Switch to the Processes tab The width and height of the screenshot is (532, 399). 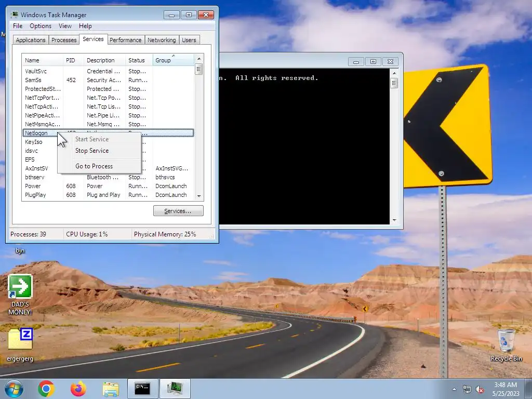64,39
